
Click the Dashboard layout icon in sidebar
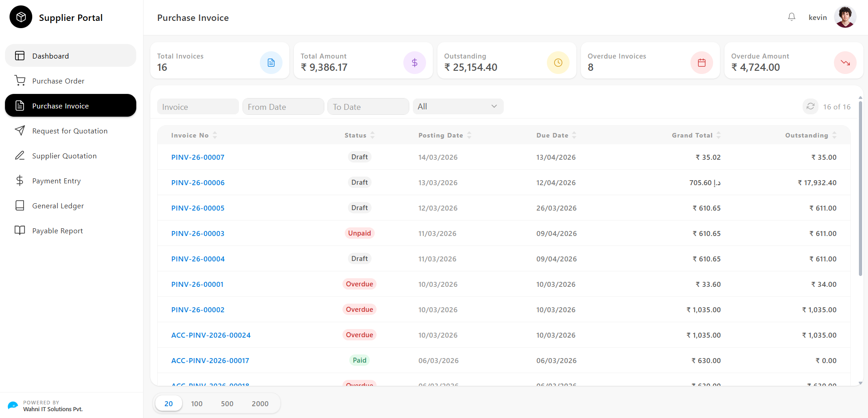coord(20,56)
